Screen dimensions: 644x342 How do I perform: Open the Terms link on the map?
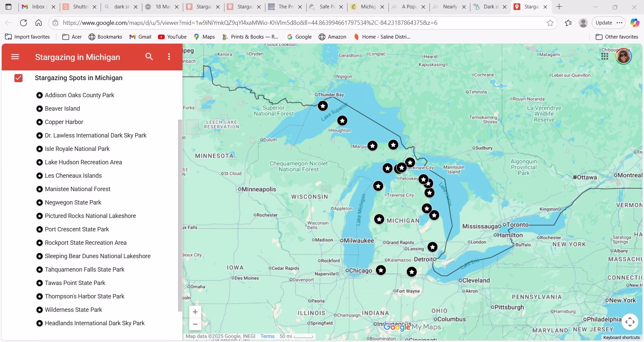coord(267,336)
